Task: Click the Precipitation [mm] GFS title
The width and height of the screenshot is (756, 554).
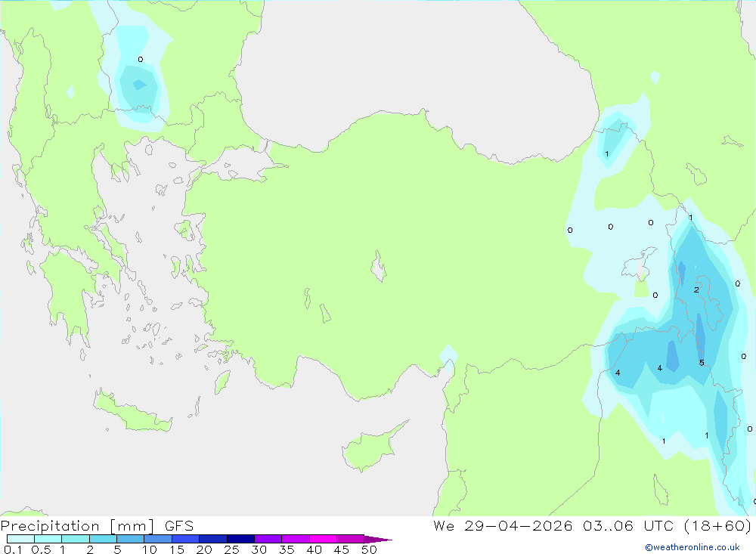Action: (97, 525)
